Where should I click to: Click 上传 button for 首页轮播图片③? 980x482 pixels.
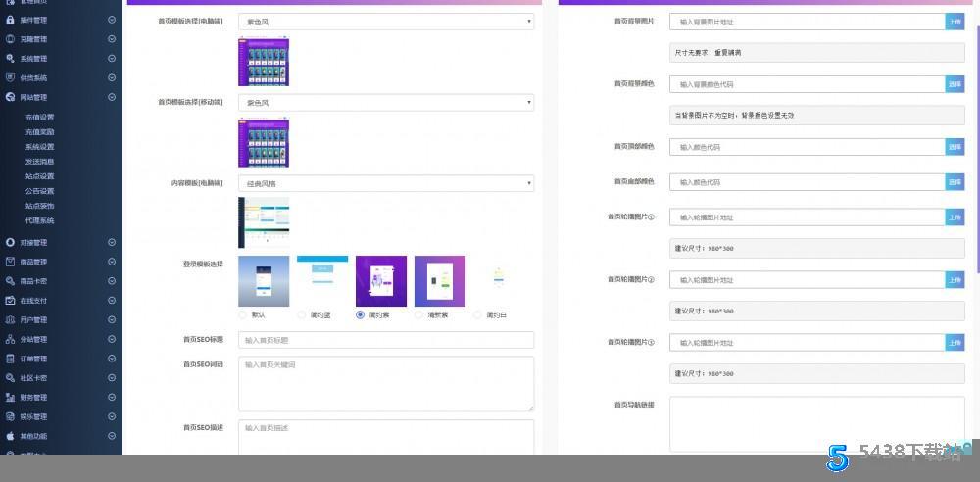point(955,343)
